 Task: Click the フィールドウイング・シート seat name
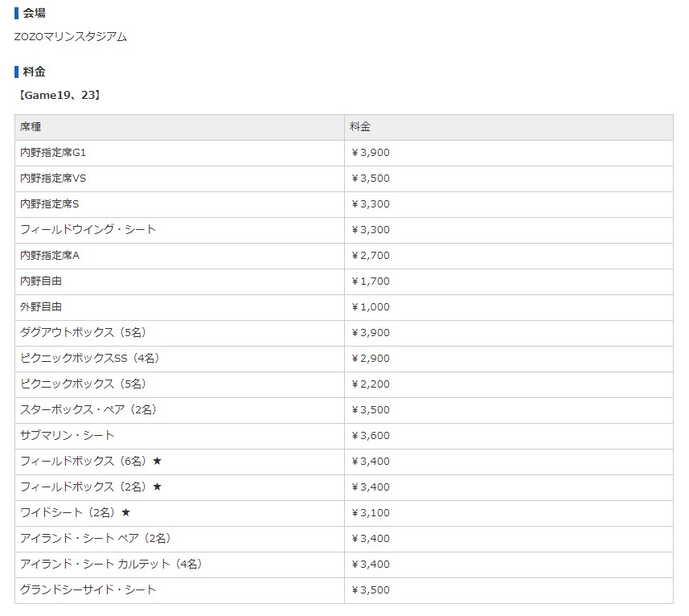point(88,230)
